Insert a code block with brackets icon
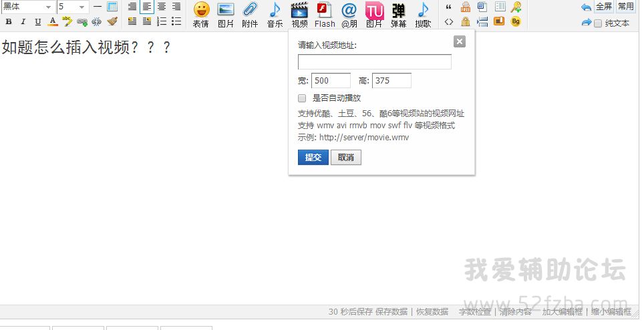This screenshot has width=644, height=330. pos(449,21)
